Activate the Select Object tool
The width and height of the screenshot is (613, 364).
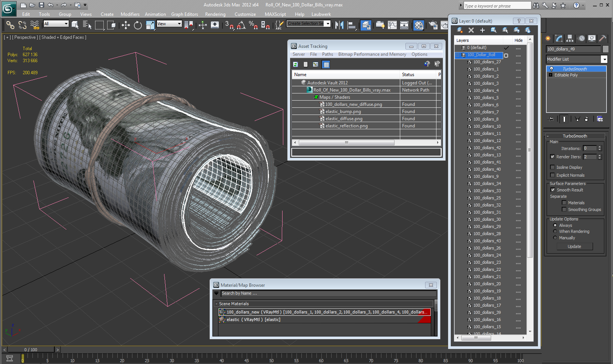[x=75, y=25]
